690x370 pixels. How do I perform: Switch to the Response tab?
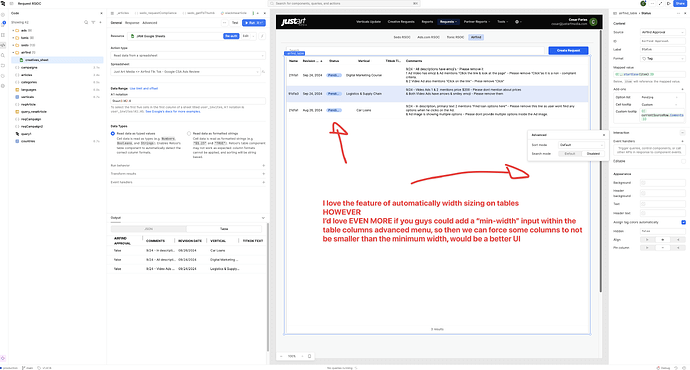pos(132,23)
